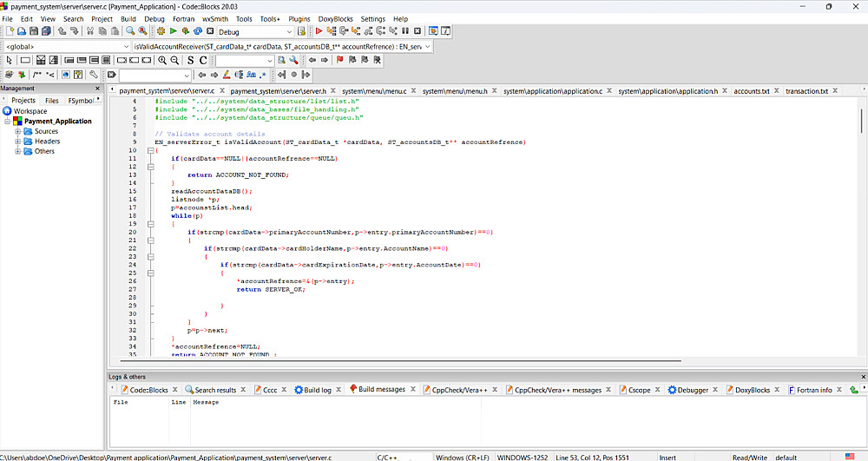The height and width of the screenshot is (461, 868).
Task: Expand the Headers folder in project tree
Action: click(17, 142)
